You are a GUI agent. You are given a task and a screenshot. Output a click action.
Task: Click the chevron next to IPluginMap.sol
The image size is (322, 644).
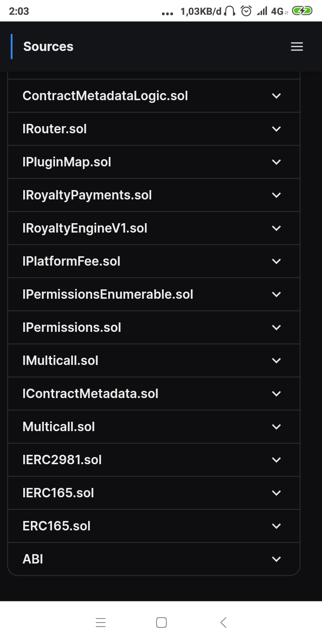click(276, 162)
